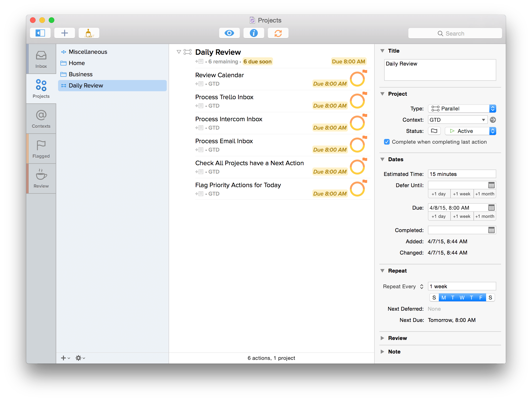This screenshot has width=532, height=401.
Task: Click the Due date calendar icon
Action: 491,208
